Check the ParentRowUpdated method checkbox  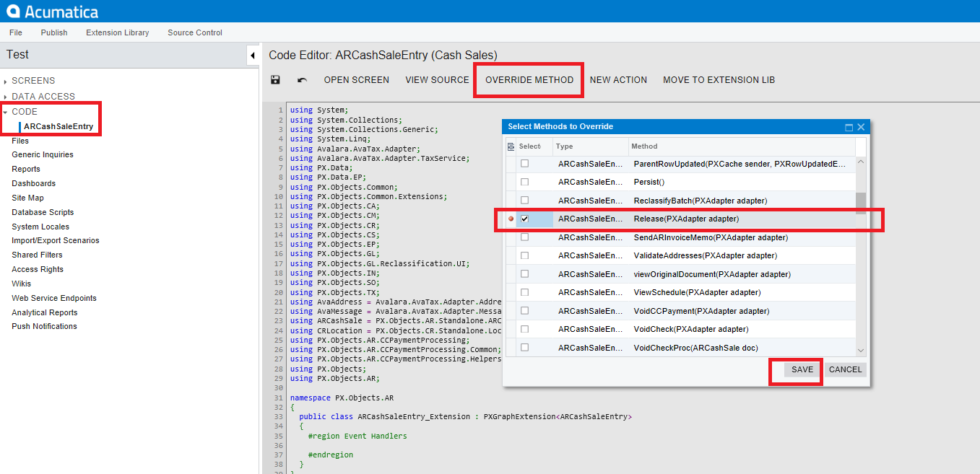click(x=524, y=164)
